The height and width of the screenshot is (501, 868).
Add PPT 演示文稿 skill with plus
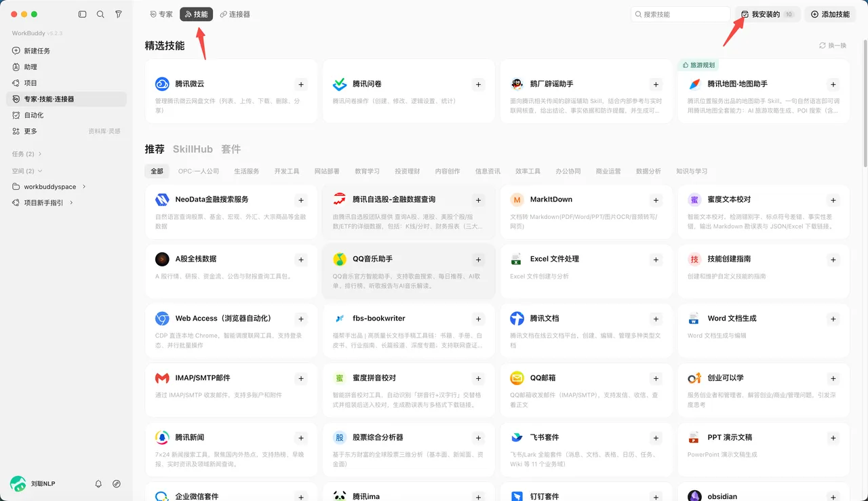click(x=833, y=438)
